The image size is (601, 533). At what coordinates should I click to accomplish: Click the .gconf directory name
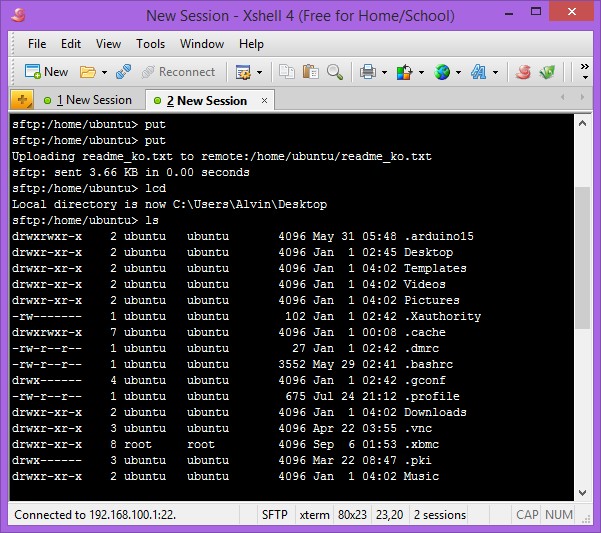[425, 380]
